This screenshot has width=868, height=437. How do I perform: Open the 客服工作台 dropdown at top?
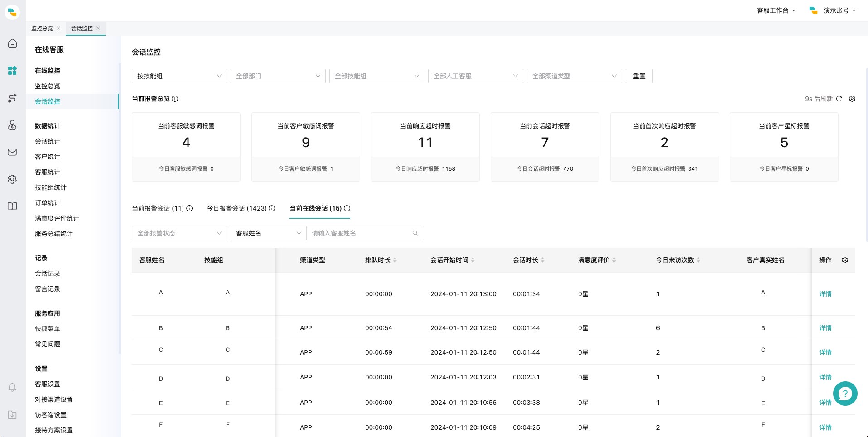point(776,10)
